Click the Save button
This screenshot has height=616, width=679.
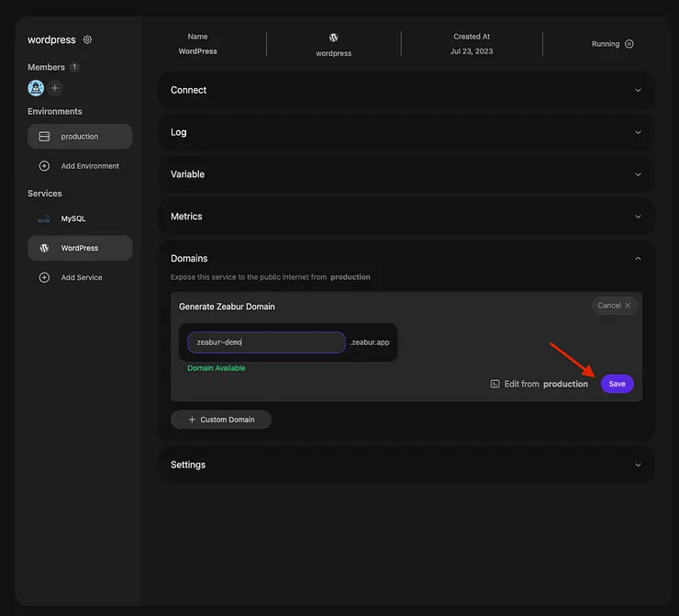point(618,384)
